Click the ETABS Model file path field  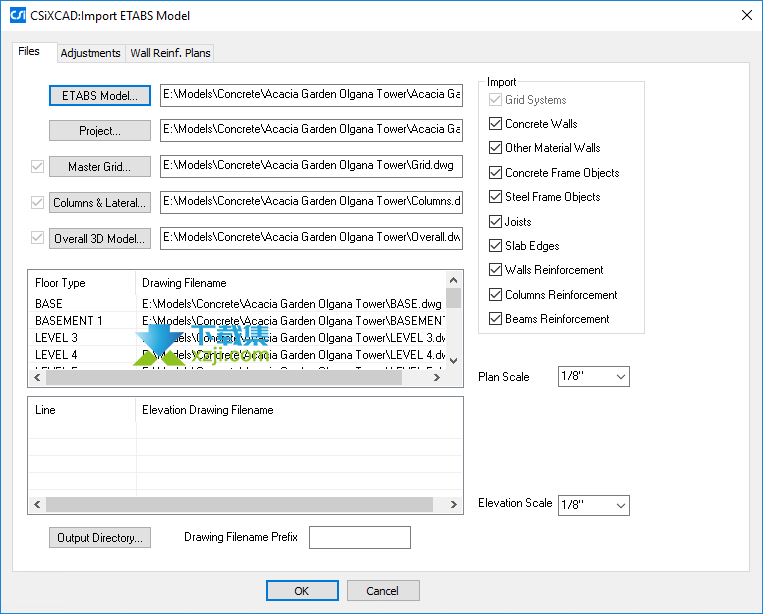click(x=311, y=95)
